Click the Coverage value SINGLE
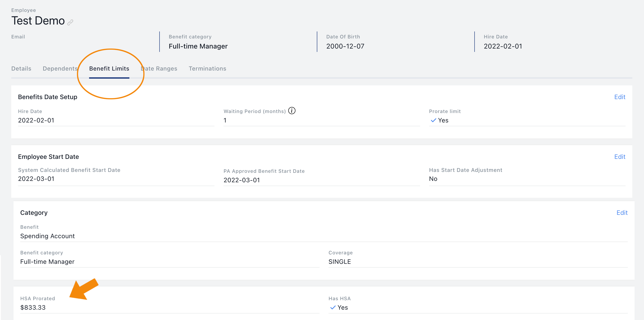644x320 pixels. [340, 262]
